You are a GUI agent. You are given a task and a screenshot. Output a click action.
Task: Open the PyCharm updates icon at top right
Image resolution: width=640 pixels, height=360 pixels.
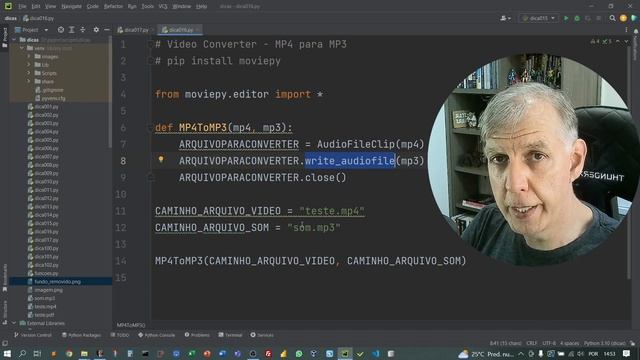pyautogui.click(x=623, y=18)
